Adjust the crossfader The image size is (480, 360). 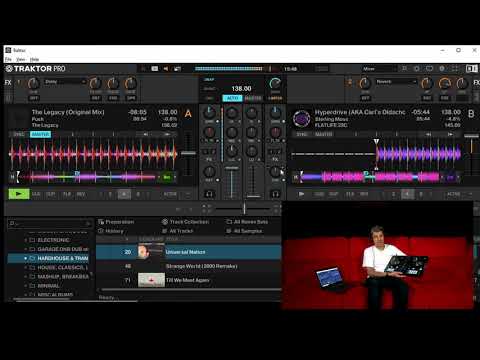(x=244, y=209)
